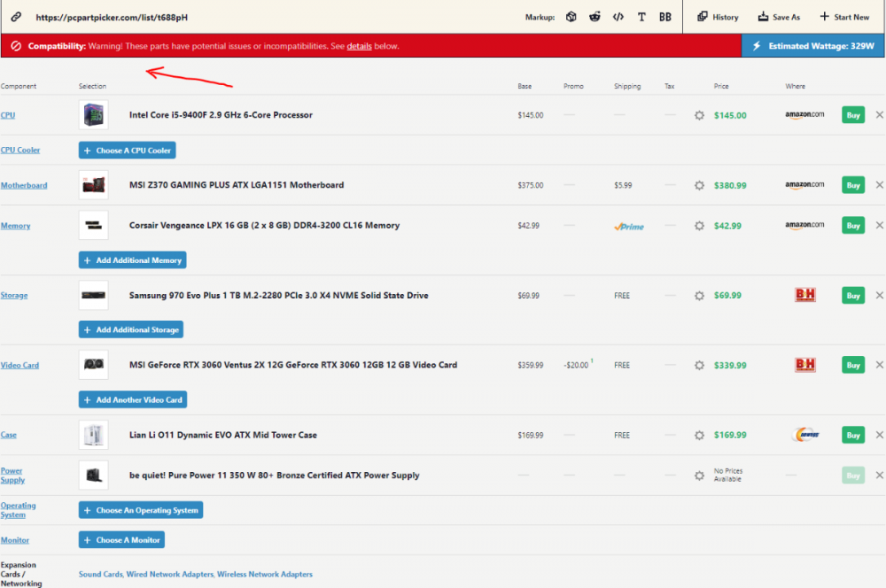886x588 pixels.
Task: Pick the BBCode markup icon
Action: coord(665,17)
